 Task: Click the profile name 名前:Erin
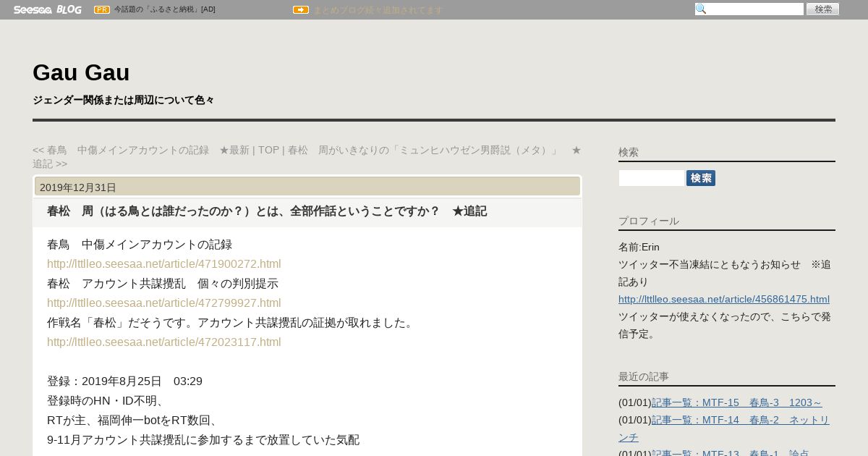pyautogui.click(x=639, y=247)
